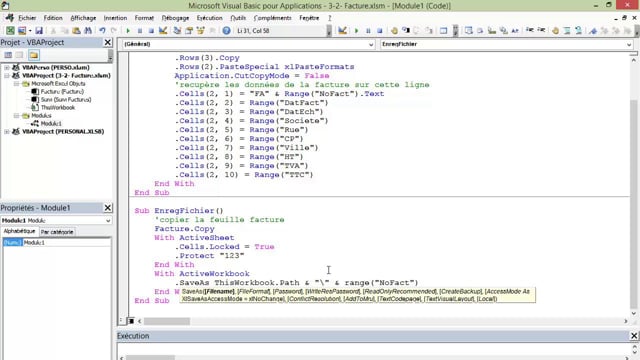The image size is (640, 360).
Task: Close the Projet - VBAProject panel
Action: (x=108, y=42)
